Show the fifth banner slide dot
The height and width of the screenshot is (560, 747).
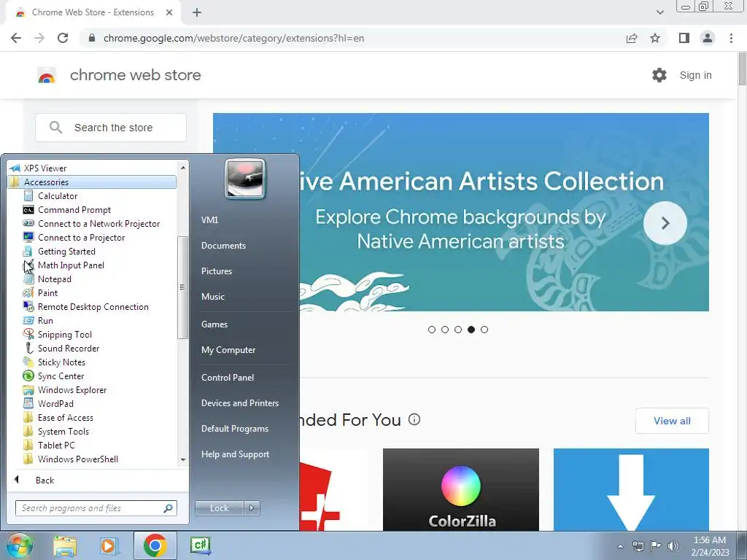tap(484, 330)
